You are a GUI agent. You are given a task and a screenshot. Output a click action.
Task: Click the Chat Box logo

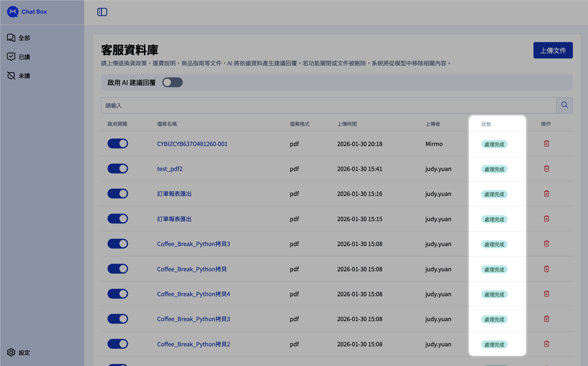[x=13, y=12]
